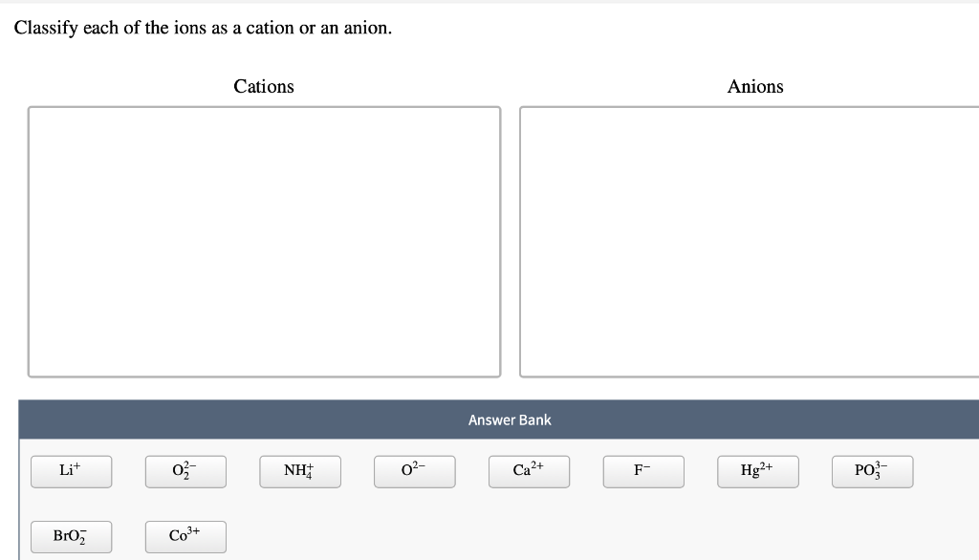Click the Anions label heading
Screen dimensions: 979x560
pos(755,87)
